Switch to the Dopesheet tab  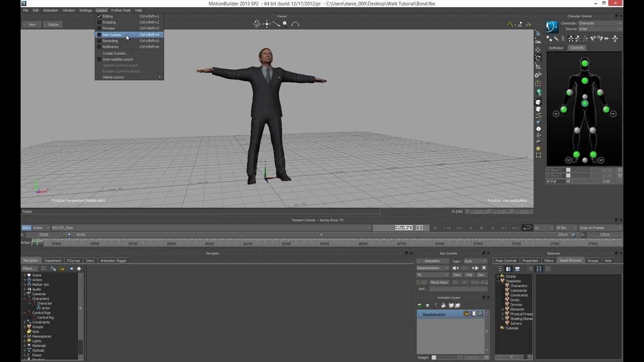52,260
